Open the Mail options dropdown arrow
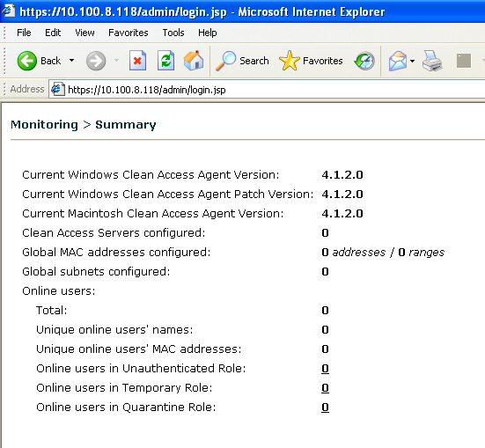Image resolution: width=485 pixels, height=448 pixels. click(x=412, y=61)
